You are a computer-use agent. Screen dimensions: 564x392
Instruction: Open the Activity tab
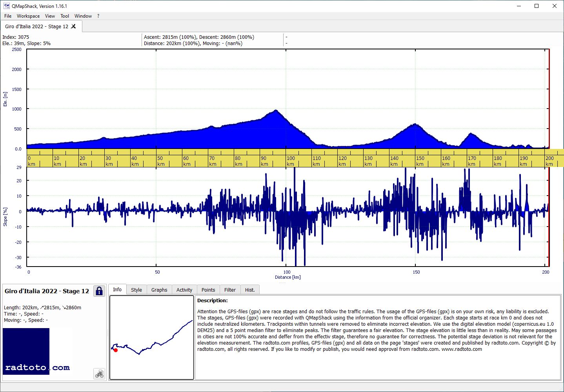pos(184,290)
